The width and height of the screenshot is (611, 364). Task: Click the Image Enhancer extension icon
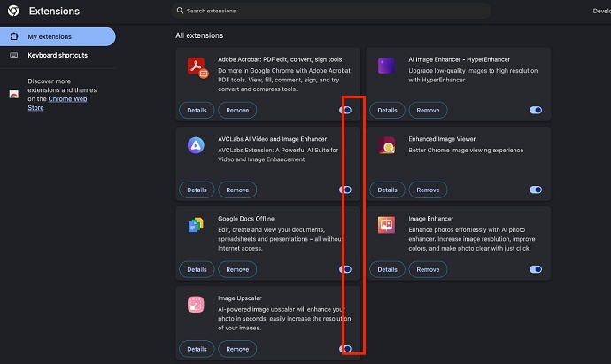(387, 225)
